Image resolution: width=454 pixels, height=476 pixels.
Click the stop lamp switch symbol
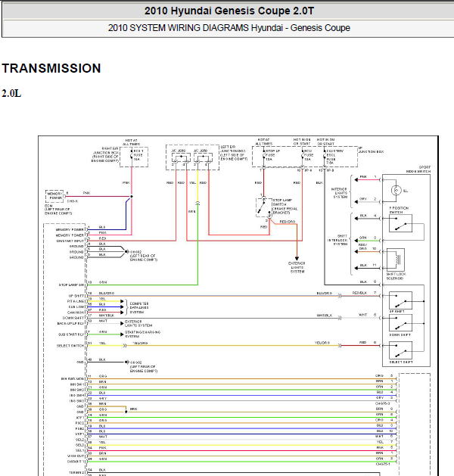pyautogui.click(x=263, y=207)
